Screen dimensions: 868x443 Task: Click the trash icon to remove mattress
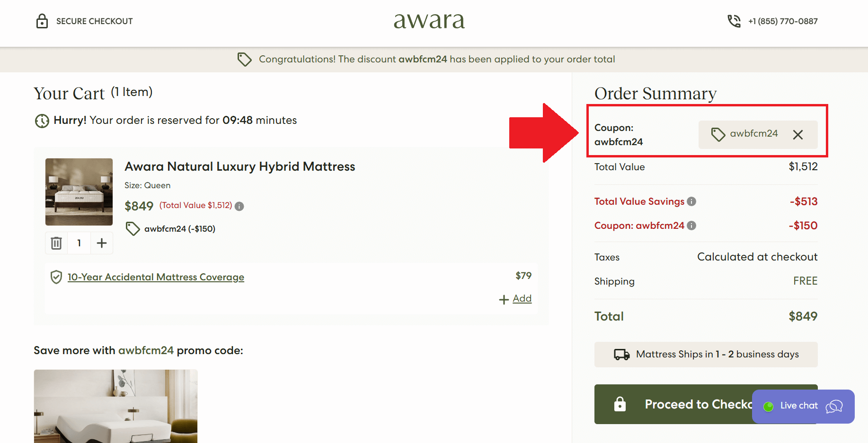pyautogui.click(x=56, y=243)
